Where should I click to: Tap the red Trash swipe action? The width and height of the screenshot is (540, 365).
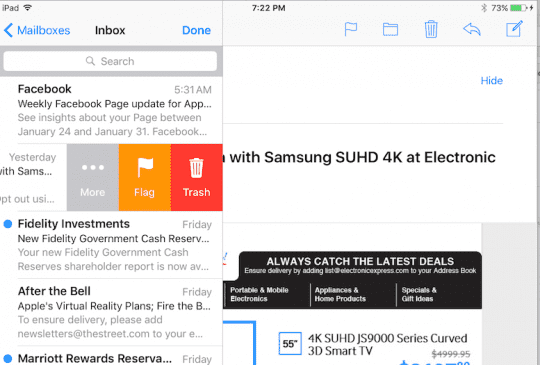[x=197, y=177]
